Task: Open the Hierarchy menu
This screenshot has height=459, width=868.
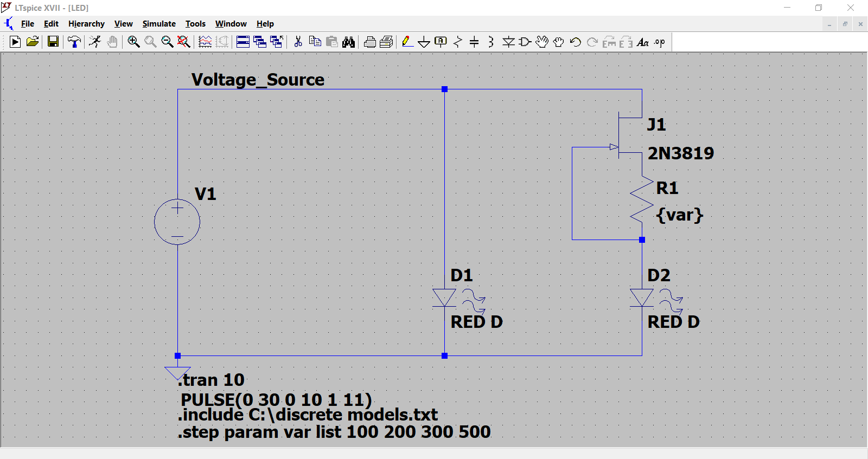Action: click(x=86, y=24)
